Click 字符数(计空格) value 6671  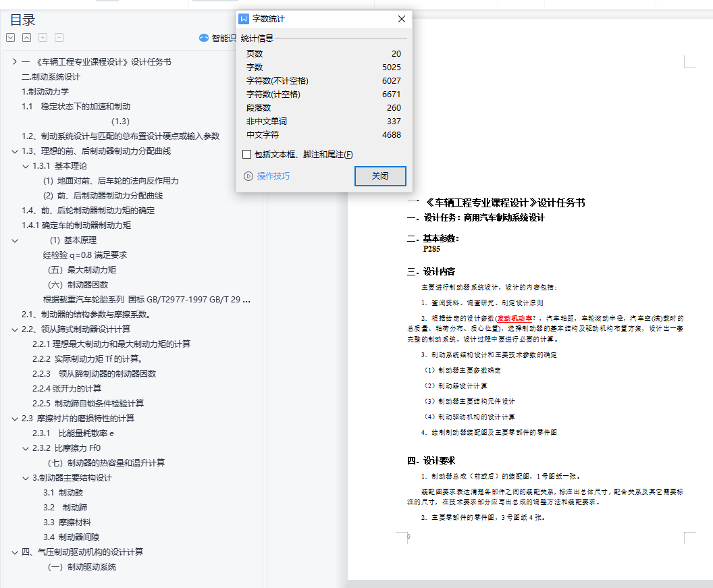click(392, 94)
